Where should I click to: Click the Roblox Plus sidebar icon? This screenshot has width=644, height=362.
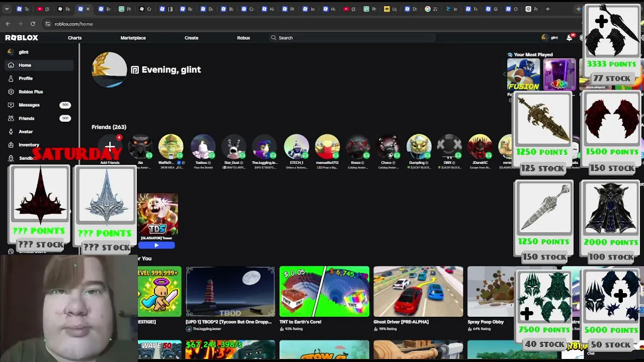(x=11, y=92)
